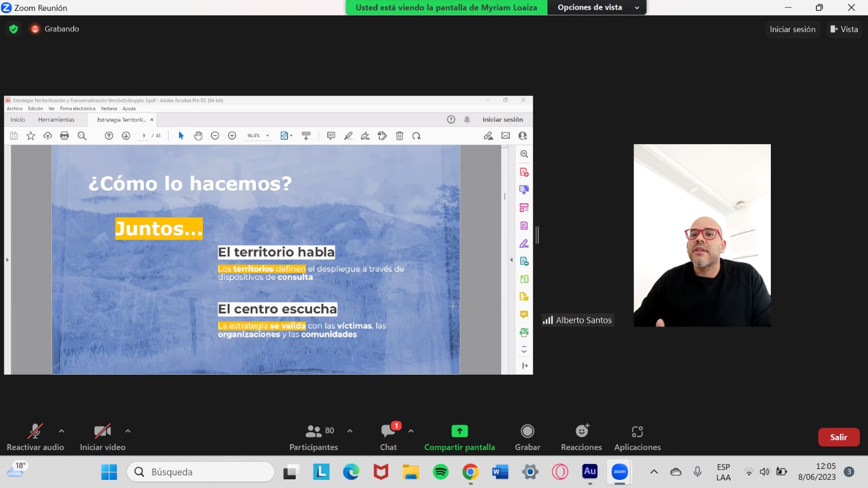Open the Chat panel
The image size is (868, 488).
coord(388,437)
